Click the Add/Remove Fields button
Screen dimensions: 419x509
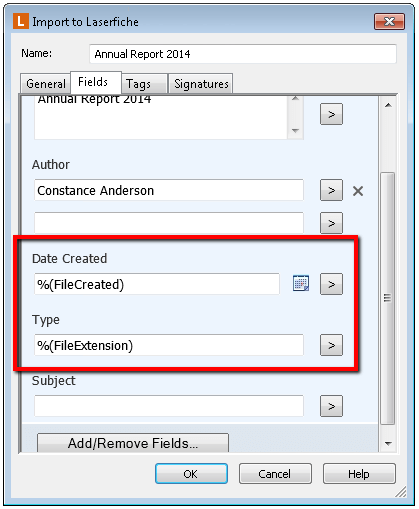tap(133, 443)
